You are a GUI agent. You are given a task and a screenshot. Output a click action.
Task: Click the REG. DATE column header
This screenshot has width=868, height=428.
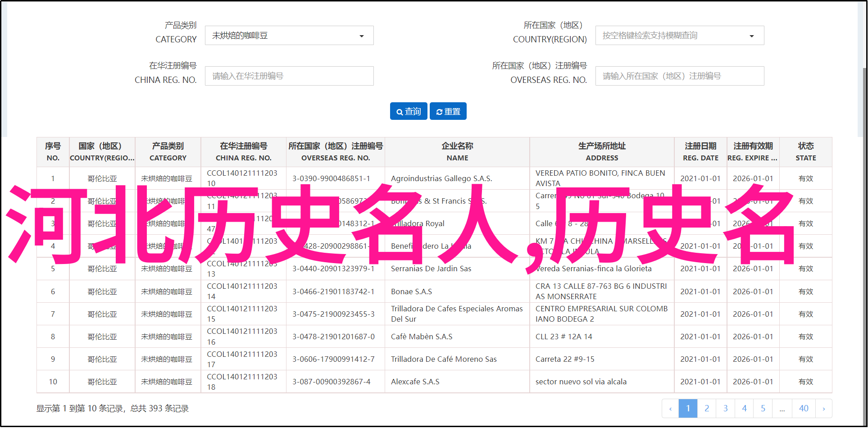click(700, 152)
